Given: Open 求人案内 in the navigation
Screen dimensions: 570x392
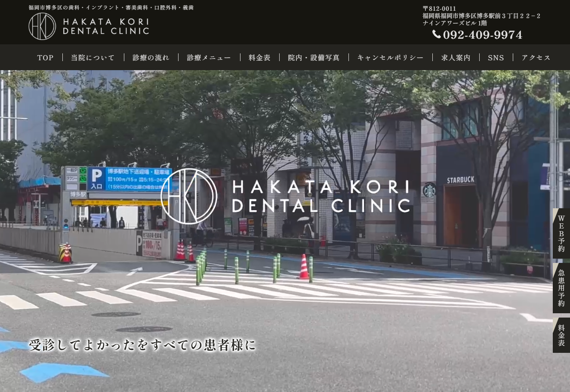Looking at the screenshot, I should [x=456, y=58].
